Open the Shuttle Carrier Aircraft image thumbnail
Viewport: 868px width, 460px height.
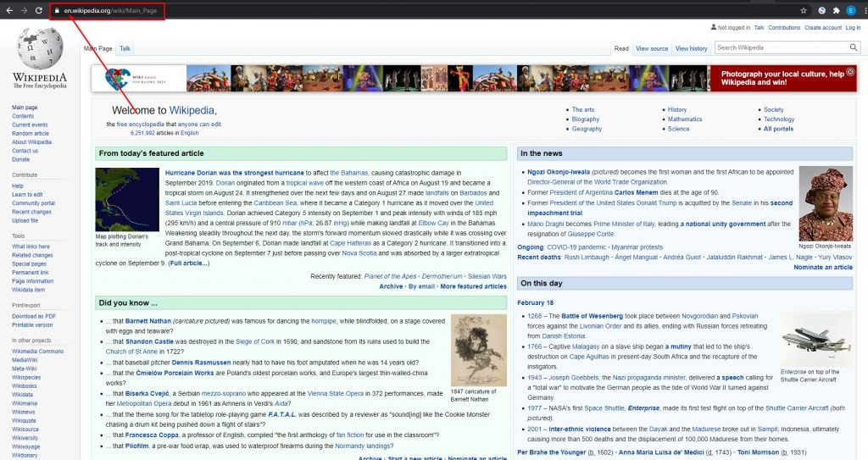pyautogui.click(x=816, y=339)
